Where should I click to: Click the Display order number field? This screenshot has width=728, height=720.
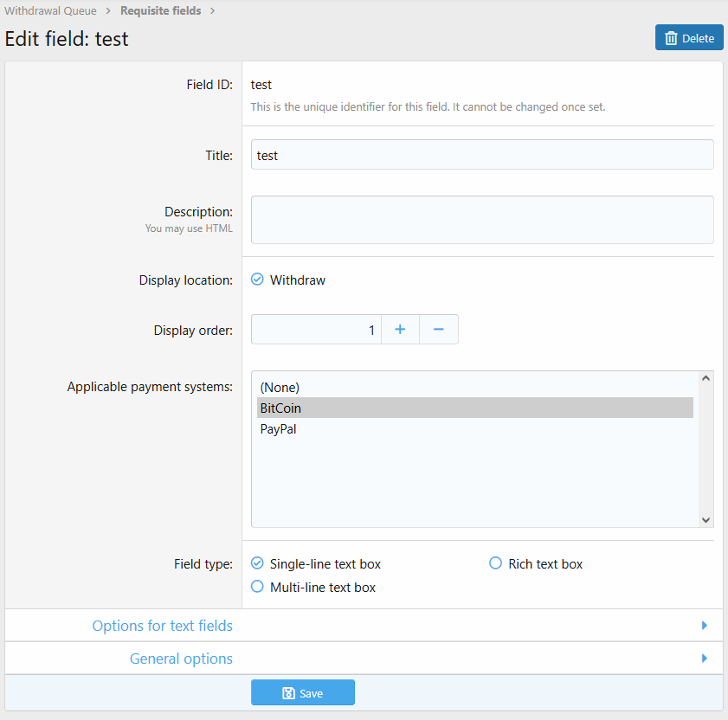click(x=316, y=330)
